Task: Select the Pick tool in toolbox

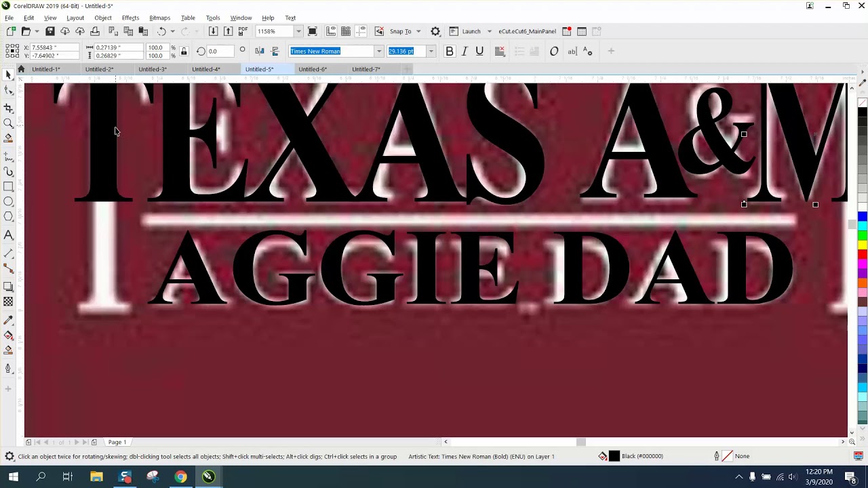Action: [x=8, y=75]
